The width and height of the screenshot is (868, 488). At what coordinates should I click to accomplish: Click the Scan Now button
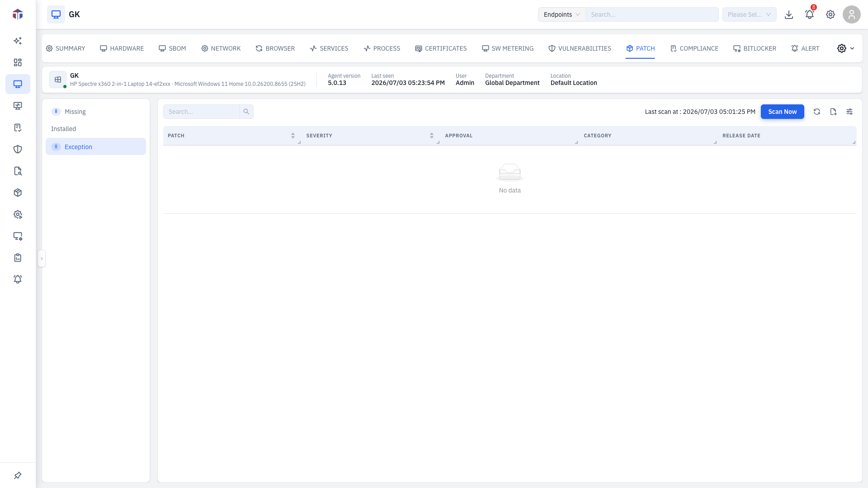pos(782,112)
